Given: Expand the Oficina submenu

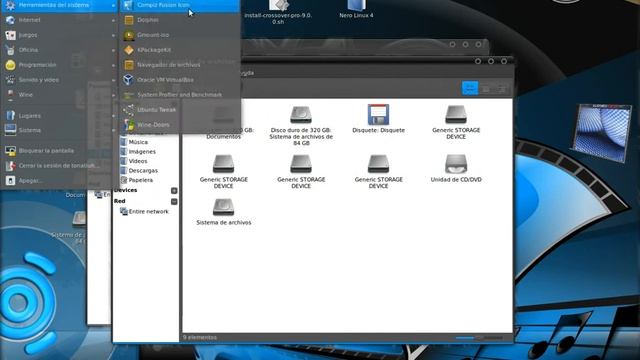Looking at the screenshot, I should tap(60, 50).
